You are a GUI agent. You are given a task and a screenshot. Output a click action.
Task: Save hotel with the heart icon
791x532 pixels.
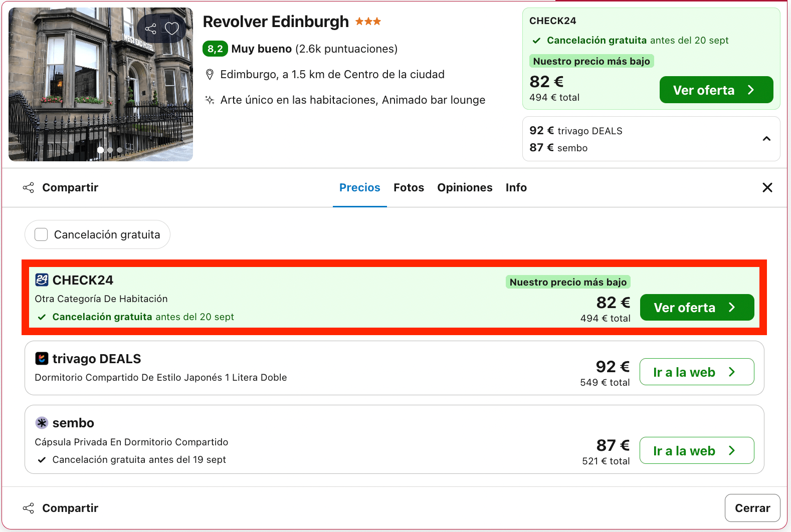point(172,29)
